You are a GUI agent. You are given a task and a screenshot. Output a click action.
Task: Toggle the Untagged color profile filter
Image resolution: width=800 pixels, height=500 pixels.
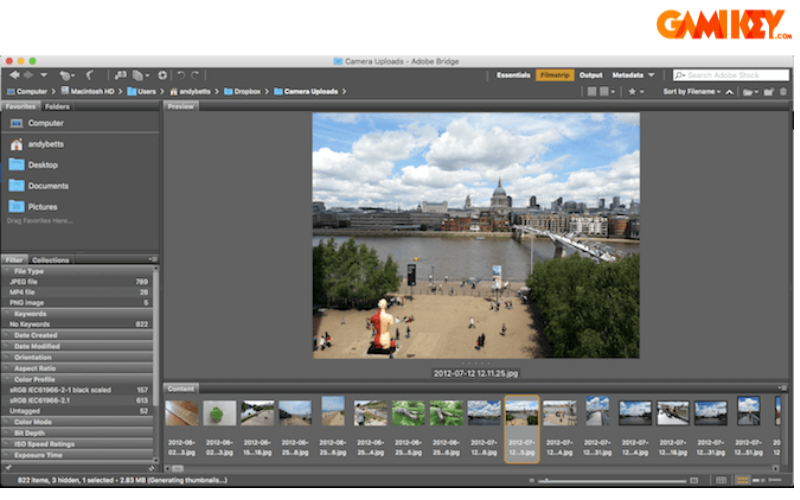point(78,411)
